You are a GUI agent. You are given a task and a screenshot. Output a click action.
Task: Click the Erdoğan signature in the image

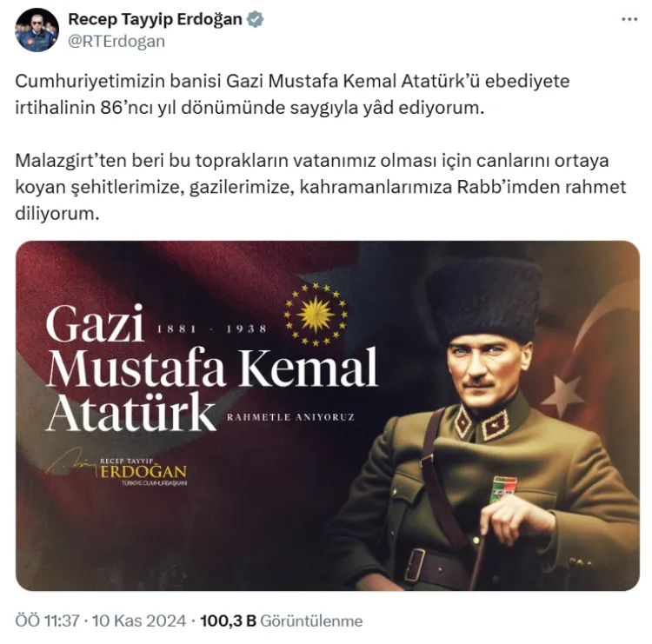(x=116, y=467)
